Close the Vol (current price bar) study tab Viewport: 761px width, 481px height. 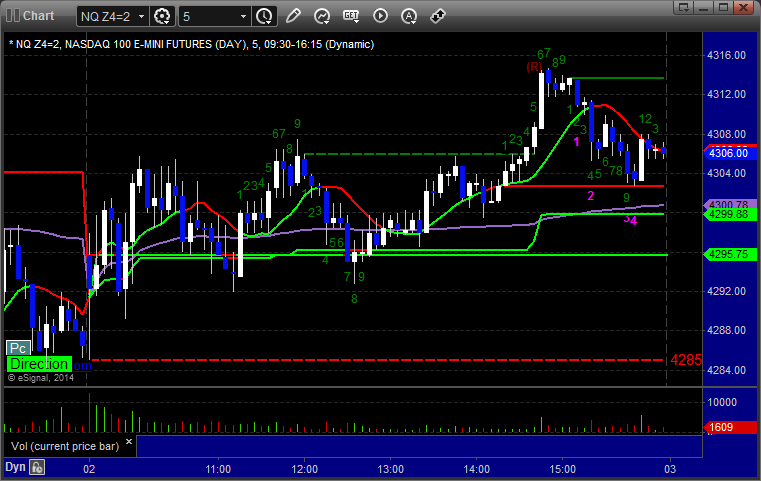click(x=129, y=441)
